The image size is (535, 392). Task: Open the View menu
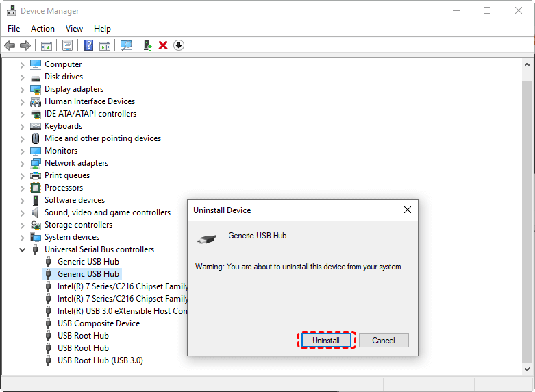[74, 29]
